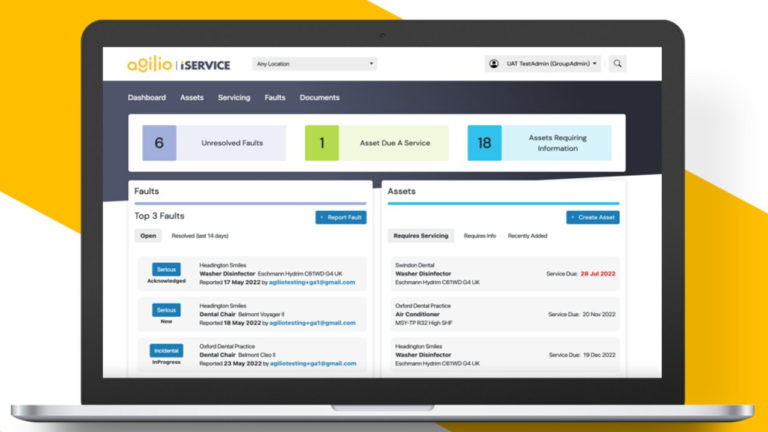Go to the Documents menu item

[319, 97]
